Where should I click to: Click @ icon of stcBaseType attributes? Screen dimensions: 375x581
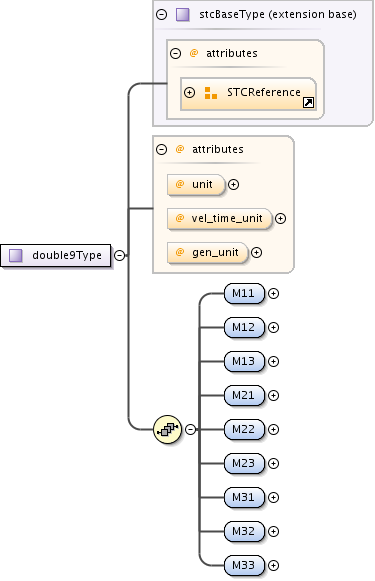point(193,53)
